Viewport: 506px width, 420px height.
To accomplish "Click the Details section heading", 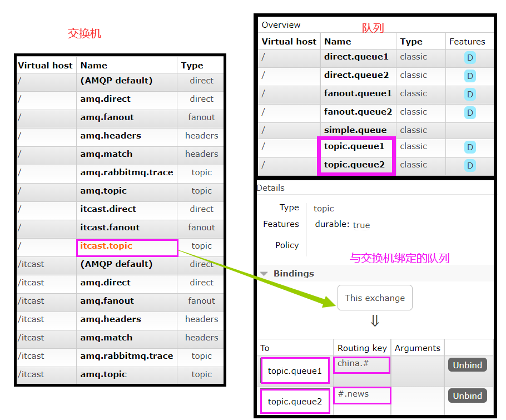I will [271, 188].
